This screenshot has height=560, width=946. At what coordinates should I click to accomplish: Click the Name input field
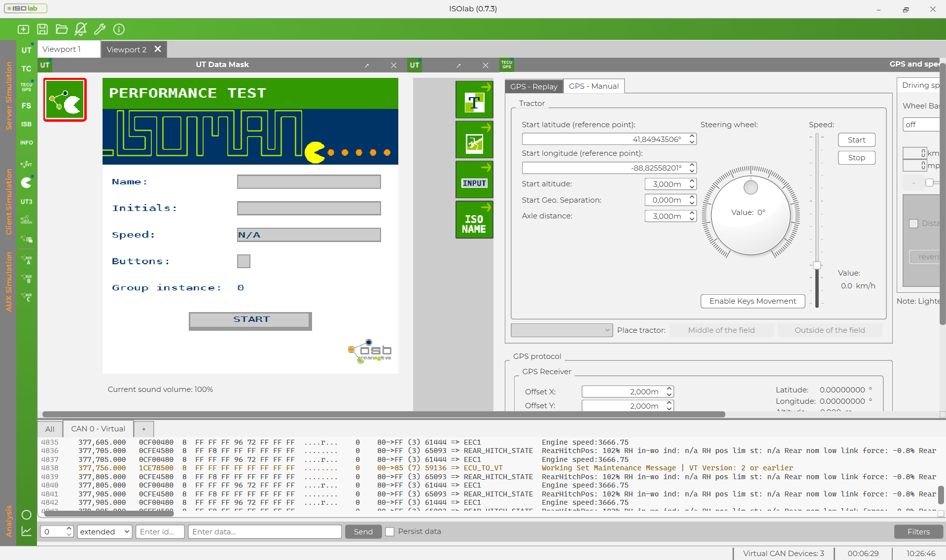(x=309, y=182)
